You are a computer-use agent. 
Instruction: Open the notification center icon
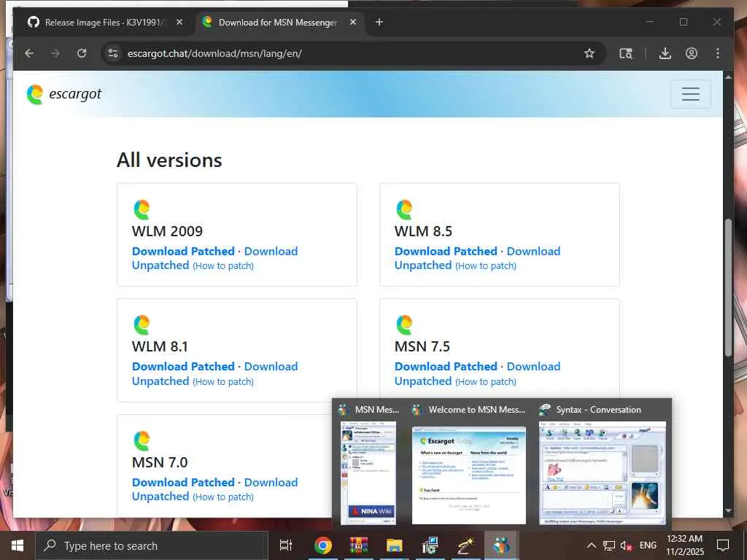[723, 545]
